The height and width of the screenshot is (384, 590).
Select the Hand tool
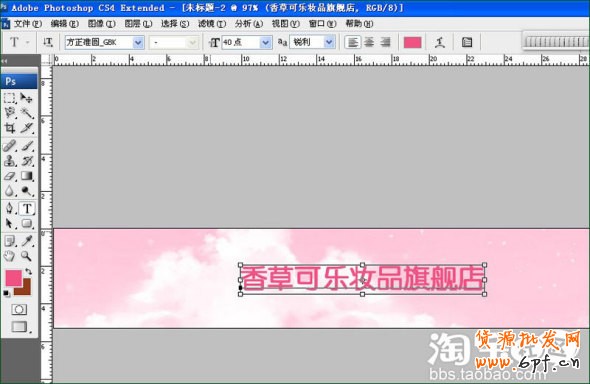click(9, 256)
